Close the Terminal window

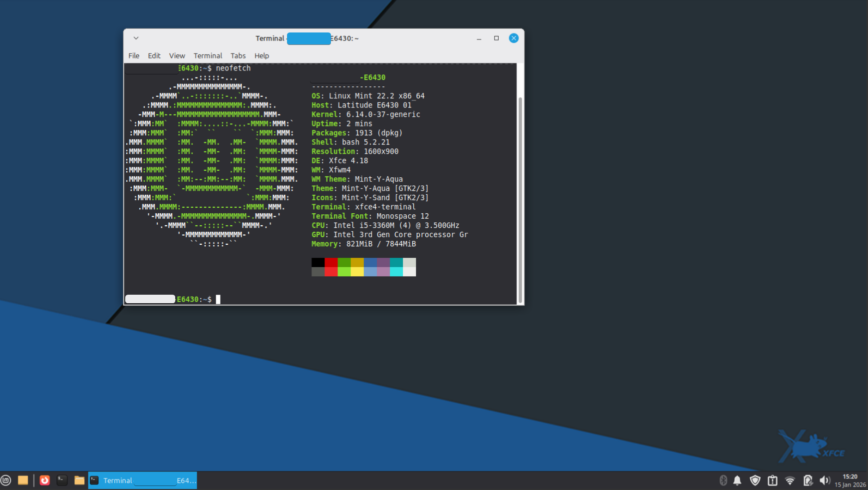click(x=514, y=38)
